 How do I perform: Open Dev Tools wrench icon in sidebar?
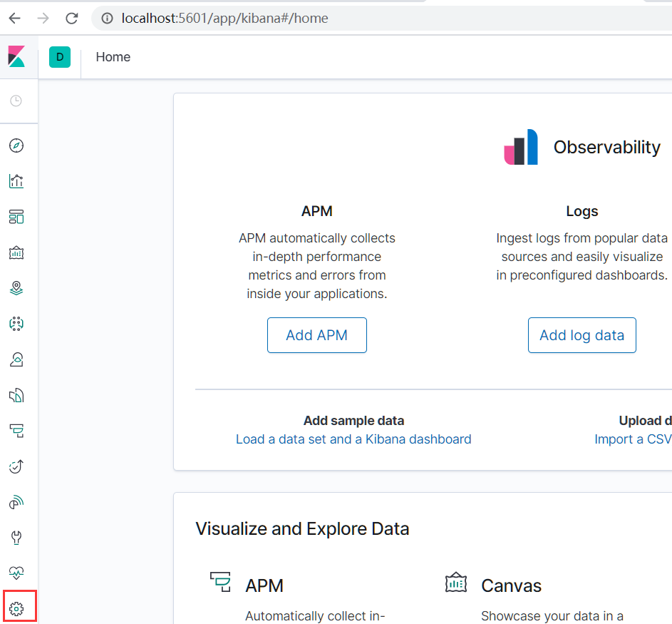pyautogui.click(x=16, y=538)
